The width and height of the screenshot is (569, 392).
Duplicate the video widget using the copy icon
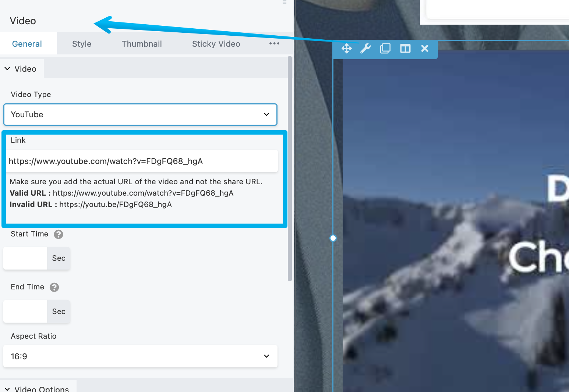tap(385, 48)
